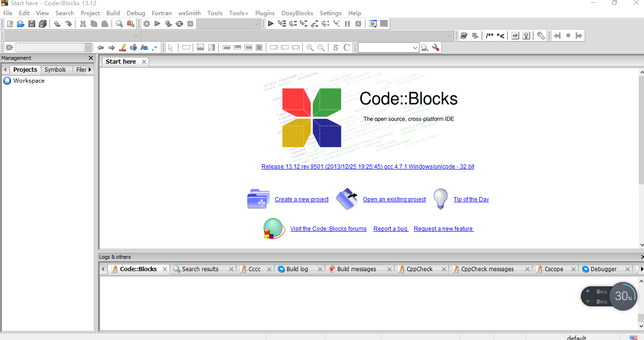Click the Save all files icon
The image size is (644, 340).
coord(43,24)
